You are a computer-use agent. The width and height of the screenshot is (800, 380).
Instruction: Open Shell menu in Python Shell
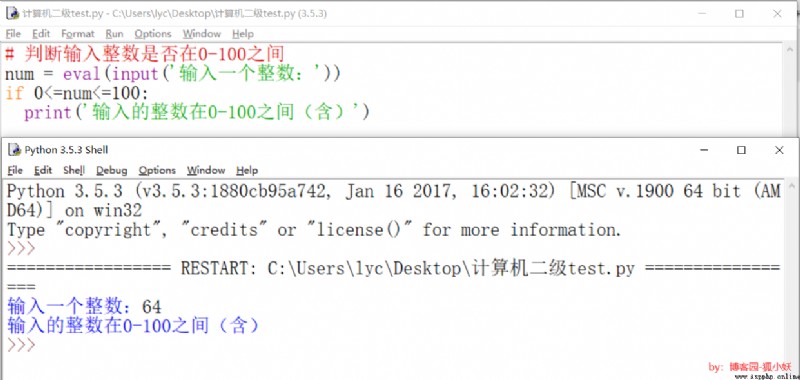[x=74, y=170]
